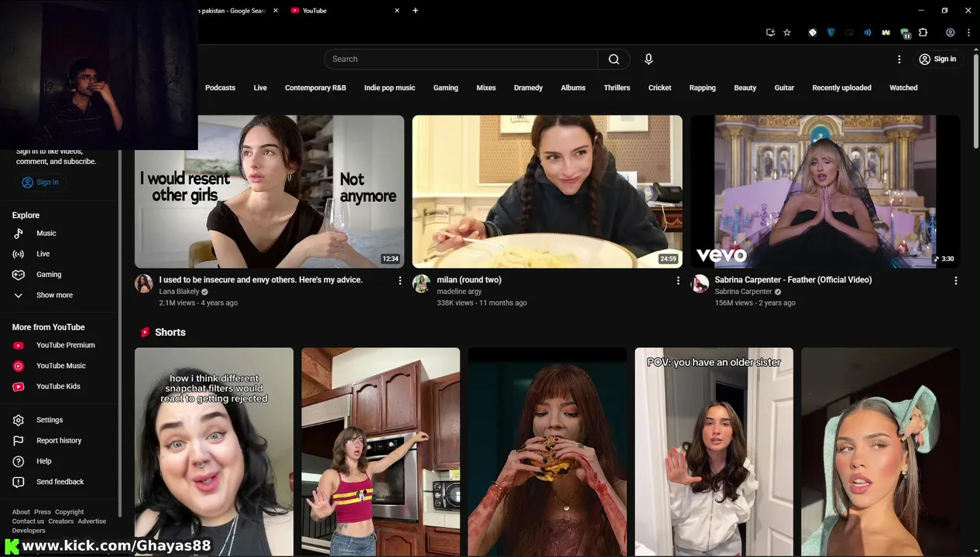Click the Sabrina Carpenter channel name link
The width and height of the screenshot is (980, 557).
pos(743,292)
